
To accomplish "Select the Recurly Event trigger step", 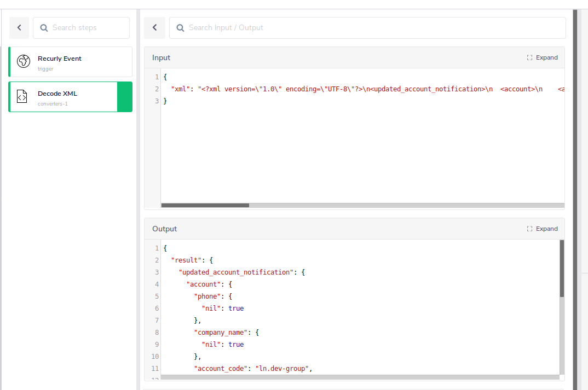I will (70, 62).
